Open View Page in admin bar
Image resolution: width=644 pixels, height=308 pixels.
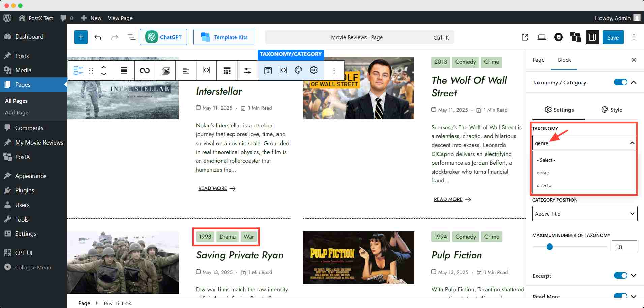pos(120,18)
